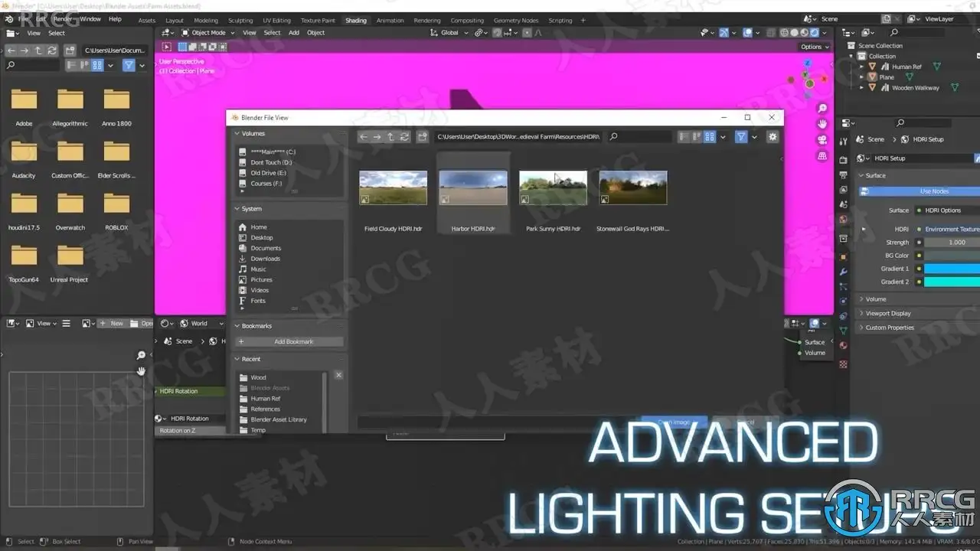
Task: Open the Object Mode dropdown
Action: 208,33
